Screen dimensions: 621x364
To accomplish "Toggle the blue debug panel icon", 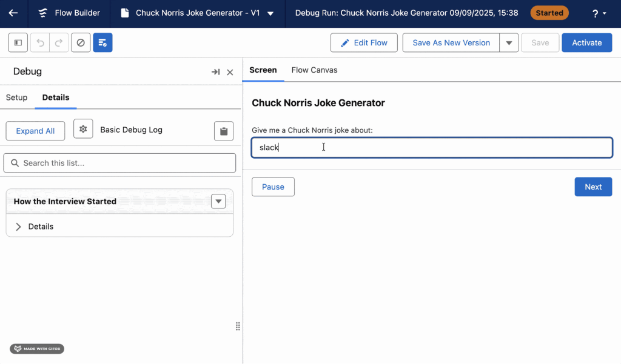I will point(102,42).
